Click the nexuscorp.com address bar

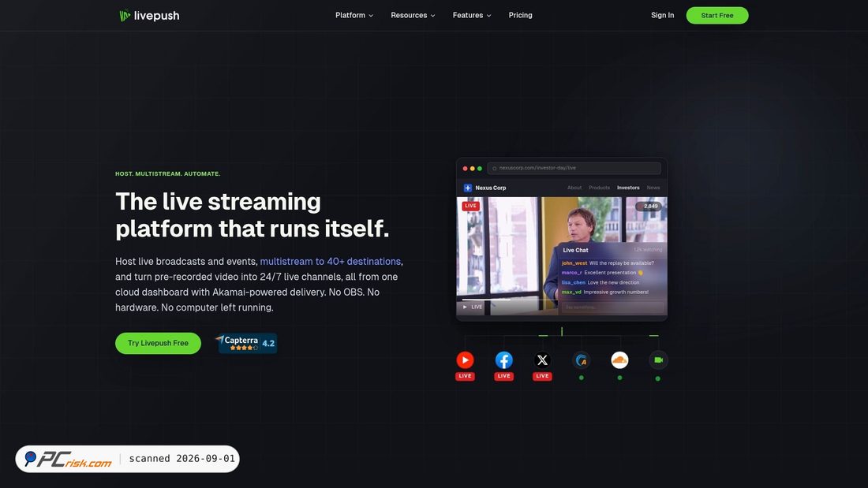click(x=574, y=168)
